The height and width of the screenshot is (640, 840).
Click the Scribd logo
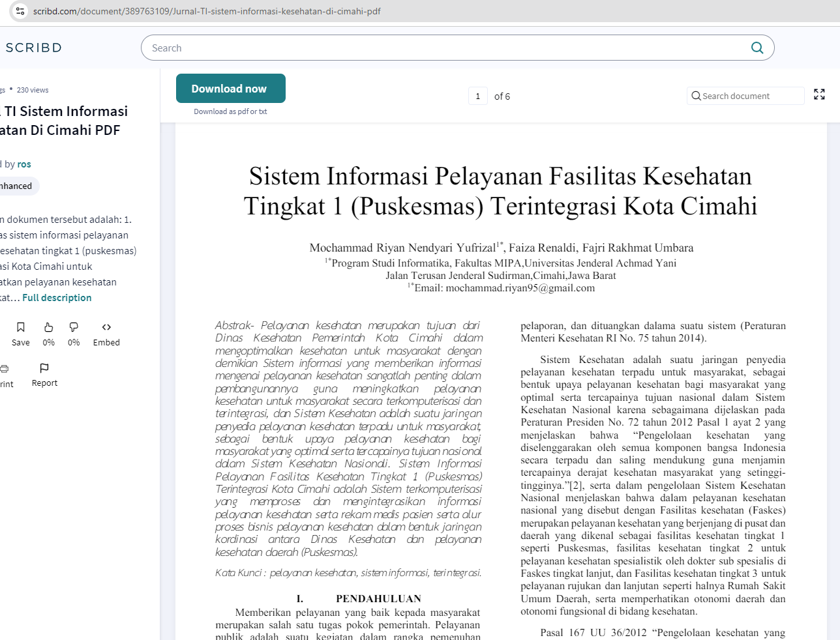pos(34,48)
